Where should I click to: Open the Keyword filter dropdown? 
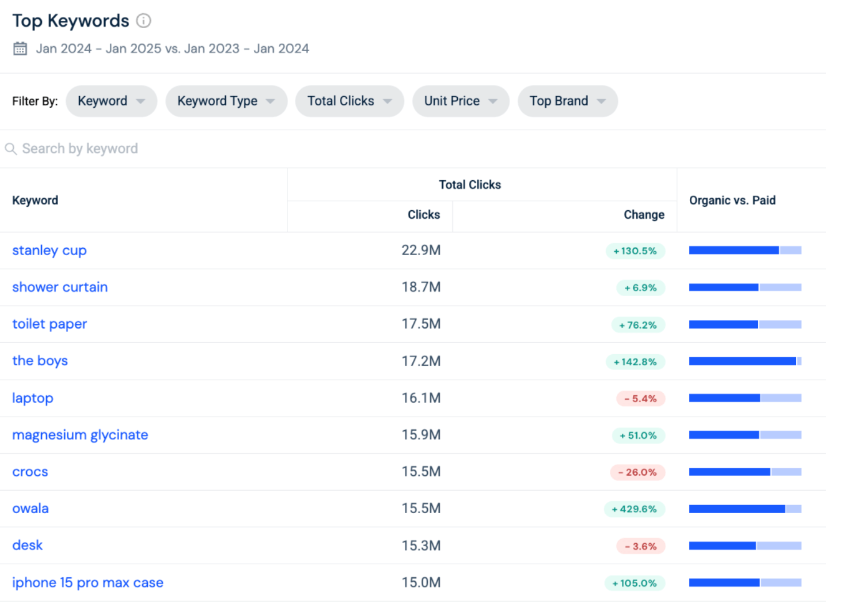point(112,101)
